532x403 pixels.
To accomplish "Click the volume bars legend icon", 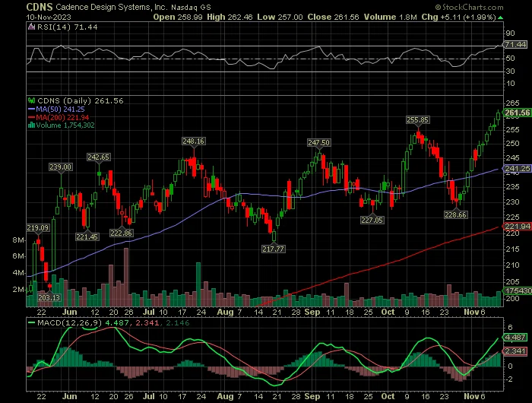I will coord(32,125).
